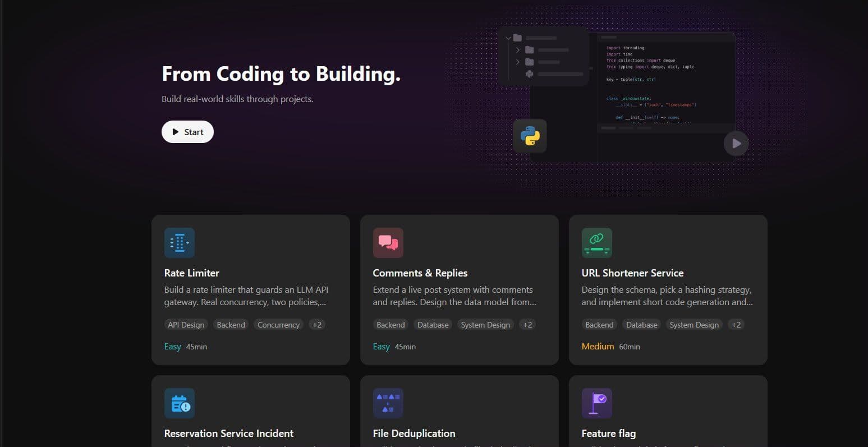868x447 pixels.
Task: Click the "From Coding to Building." heading
Action: coord(281,74)
